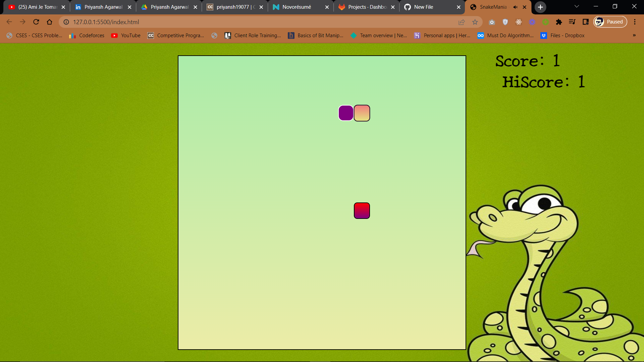This screenshot has height=362, width=644.
Task: Click inside the address bar
Action: click(x=235, y=22)
